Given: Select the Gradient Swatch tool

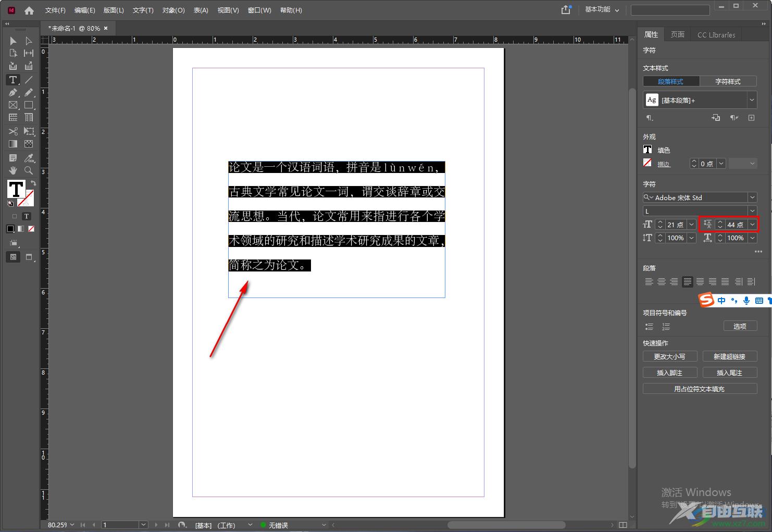Looking at the screenshot, I should 13,144.
